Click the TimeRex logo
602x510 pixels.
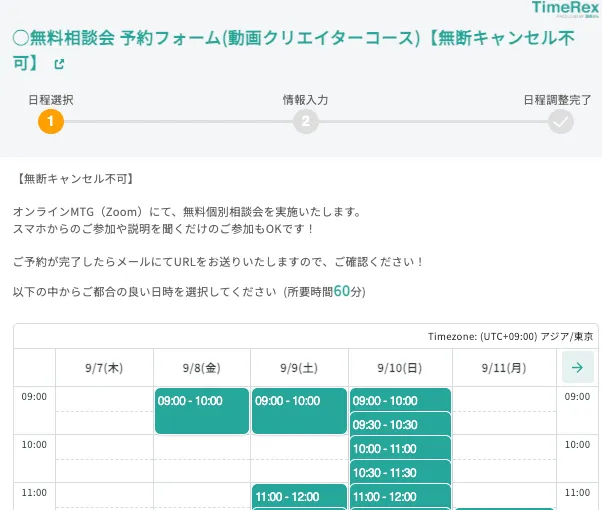tap(565, 10)
